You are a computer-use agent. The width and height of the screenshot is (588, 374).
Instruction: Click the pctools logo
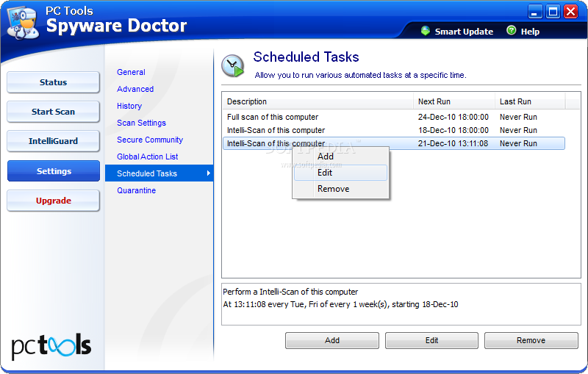51,346
